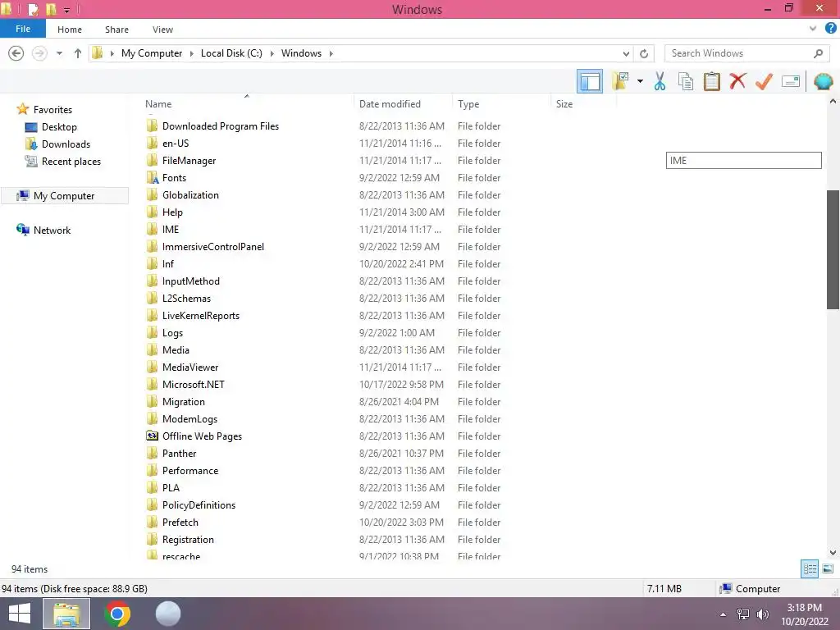Click the scroll down arrow
This screenshot has width=840, height=630.
(x=833, y=552)
